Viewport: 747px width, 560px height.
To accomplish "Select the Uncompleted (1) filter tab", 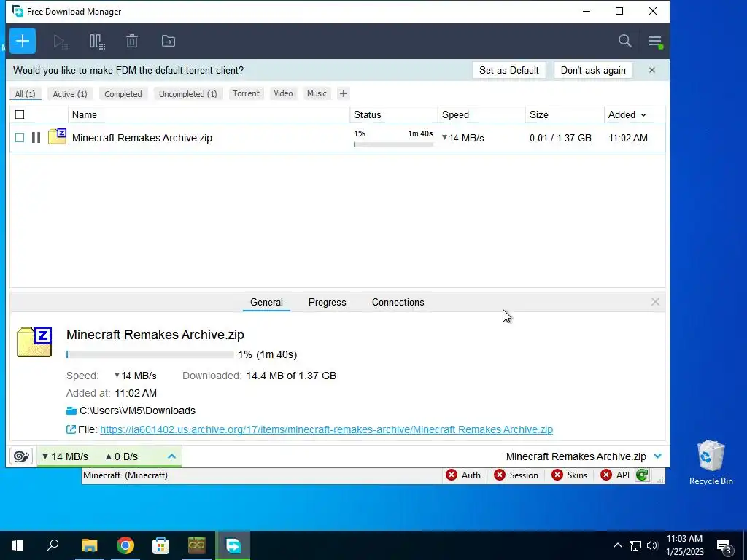I will point(187,94).
